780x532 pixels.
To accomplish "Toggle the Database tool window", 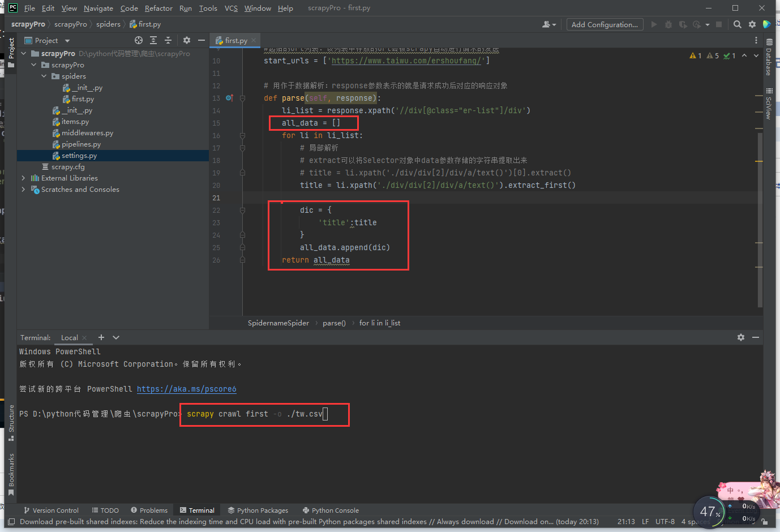I will point(769,57).
